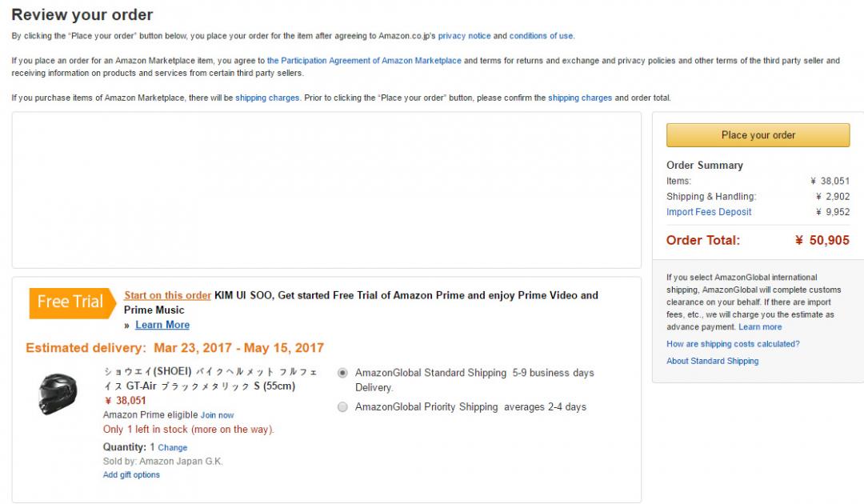The width and height of the screenshot is (864, 504).
Task: Open the privacy notice link
Action: click(x=464, y=36)
